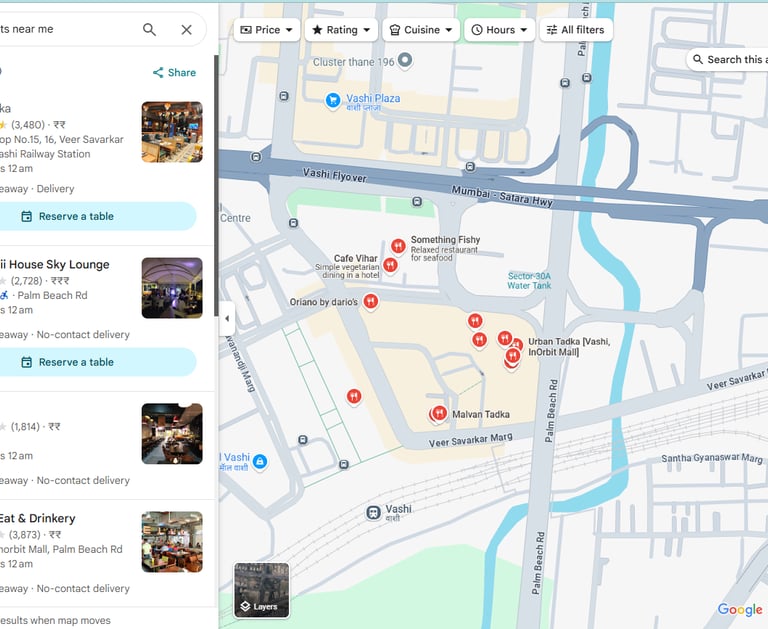This screenshot has width=768, height=629.
Task: Collapse the side panel arrow
Action: (x=227, y=318)
